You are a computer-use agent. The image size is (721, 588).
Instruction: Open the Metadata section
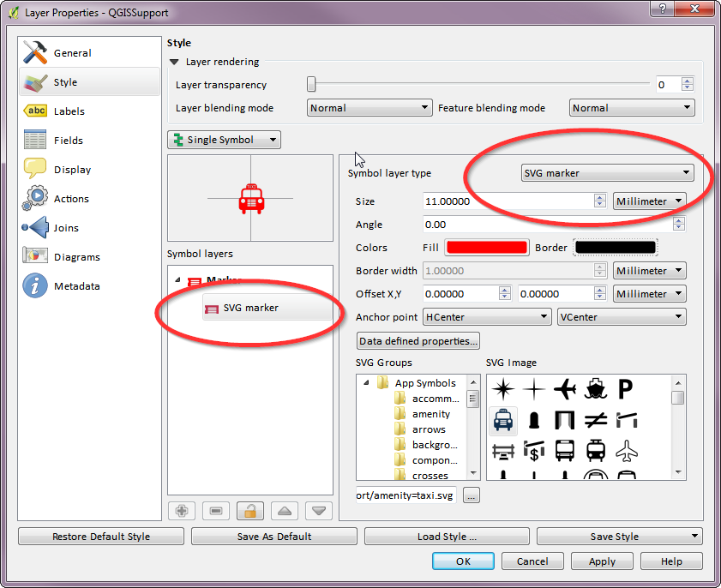pyautogui.click(x=90, y=286)
